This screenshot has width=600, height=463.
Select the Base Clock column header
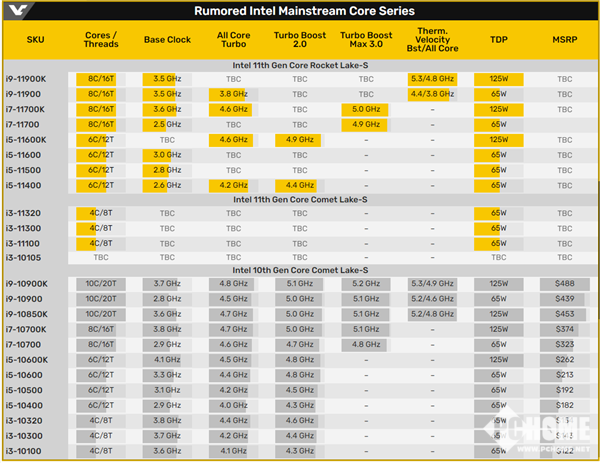click(x=166, y=42)
